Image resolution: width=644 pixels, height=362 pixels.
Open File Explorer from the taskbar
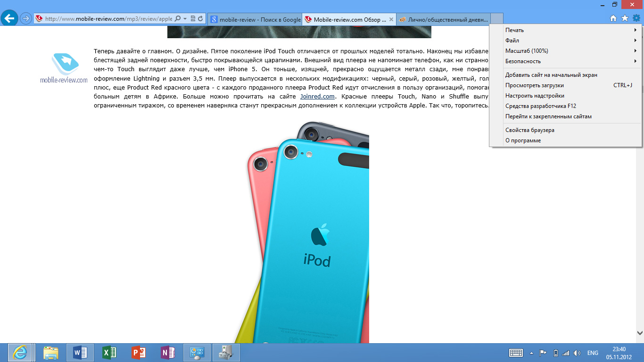(50, 353)
